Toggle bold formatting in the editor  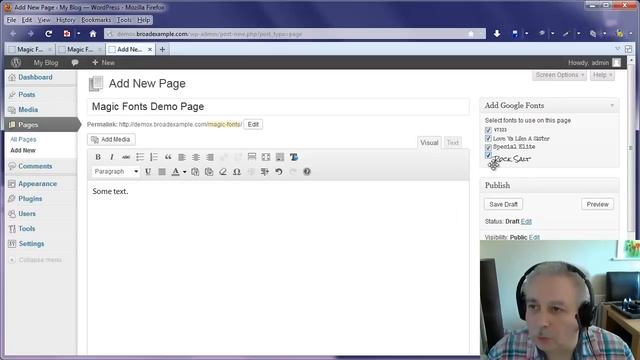[98, 157]
